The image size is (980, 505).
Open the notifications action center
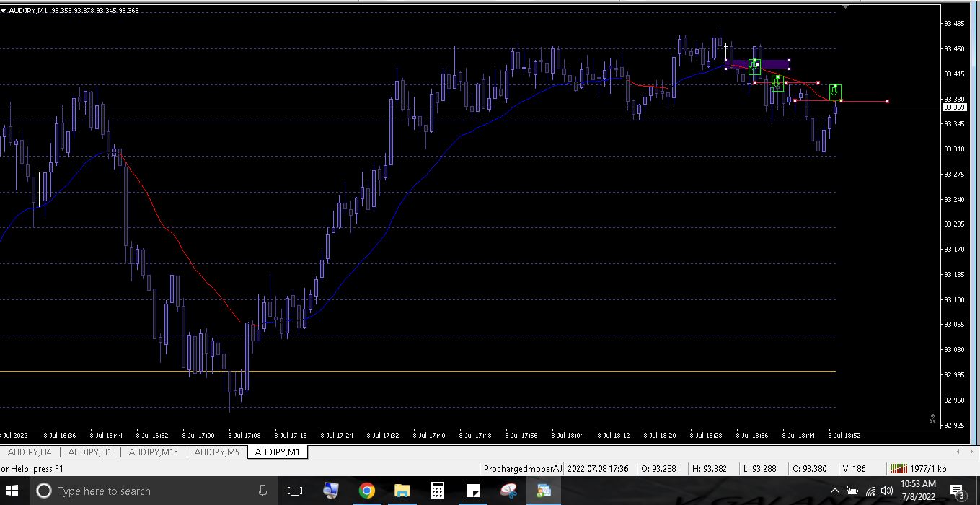coord(960,492)
